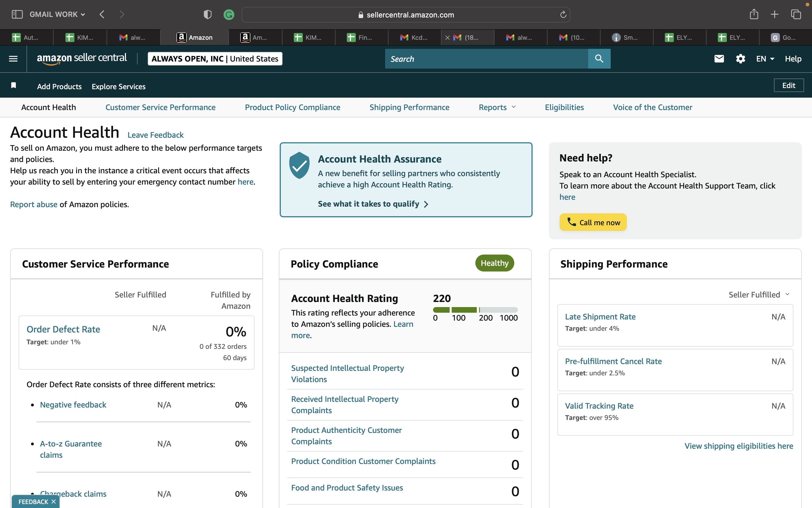This screenshot has height=508, width=812.
Task: Open the Pre-fulfillment Cancel Rate link
Action: [x=613, y=362]
